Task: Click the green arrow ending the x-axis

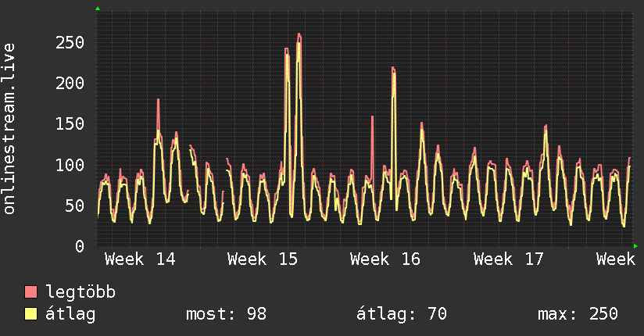Action: click(x=635, y=246)
